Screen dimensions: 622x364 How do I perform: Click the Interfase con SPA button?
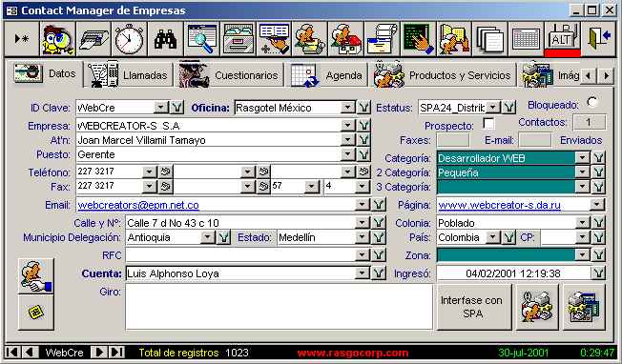(x=473, y=307)
